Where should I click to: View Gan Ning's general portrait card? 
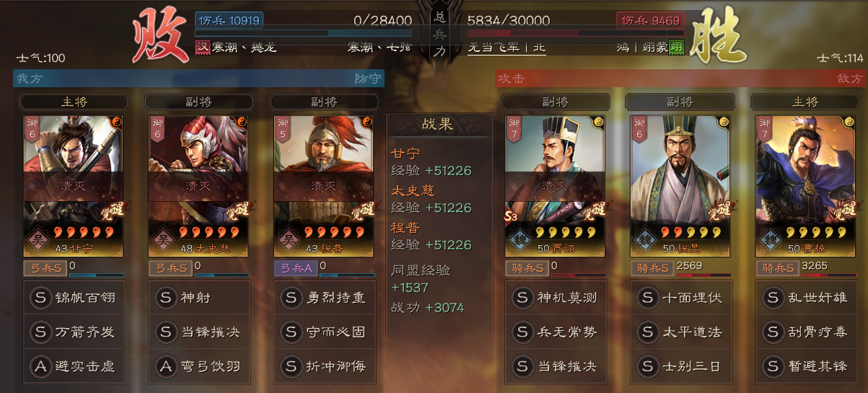74,186
